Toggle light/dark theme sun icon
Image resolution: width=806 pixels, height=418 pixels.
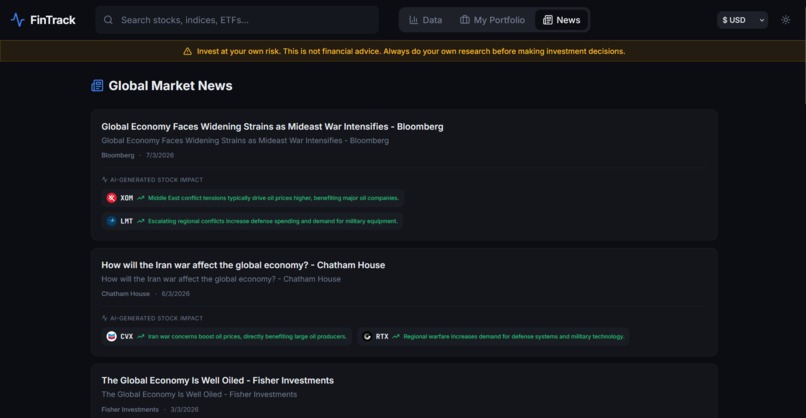[x=785, y=20]
